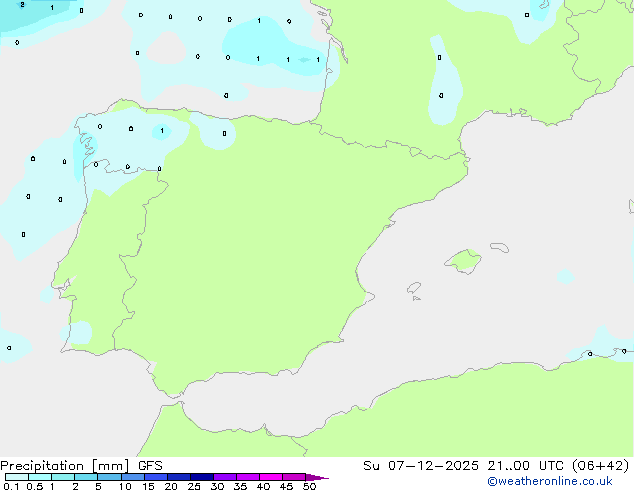Click the '30' legend scale label
Image resolution: width=634 pixels, height=490 pixels.
click(x=217, y=486)
